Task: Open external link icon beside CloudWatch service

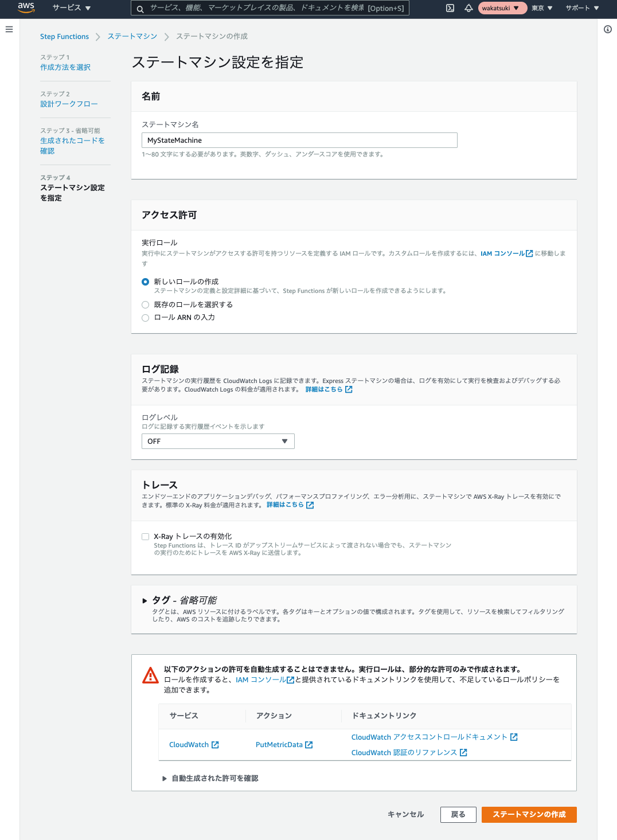Action: tap(215, 745)
